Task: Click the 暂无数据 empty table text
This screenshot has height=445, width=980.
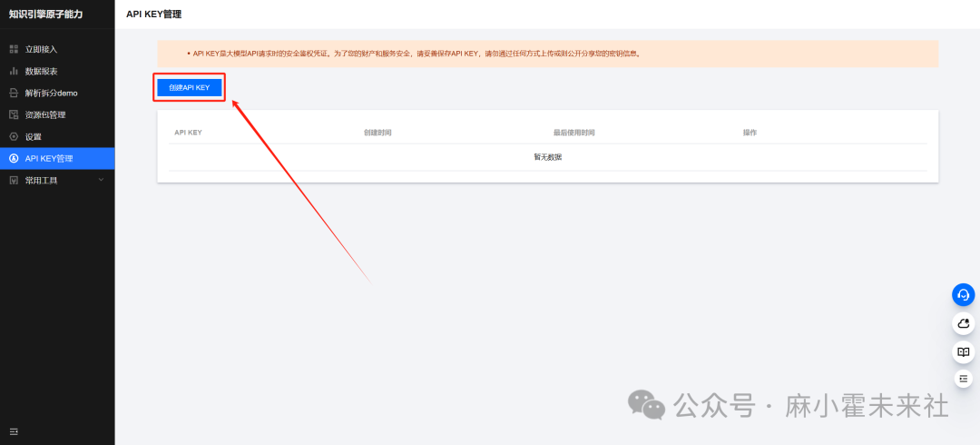Action: click(x=547, y=157)
